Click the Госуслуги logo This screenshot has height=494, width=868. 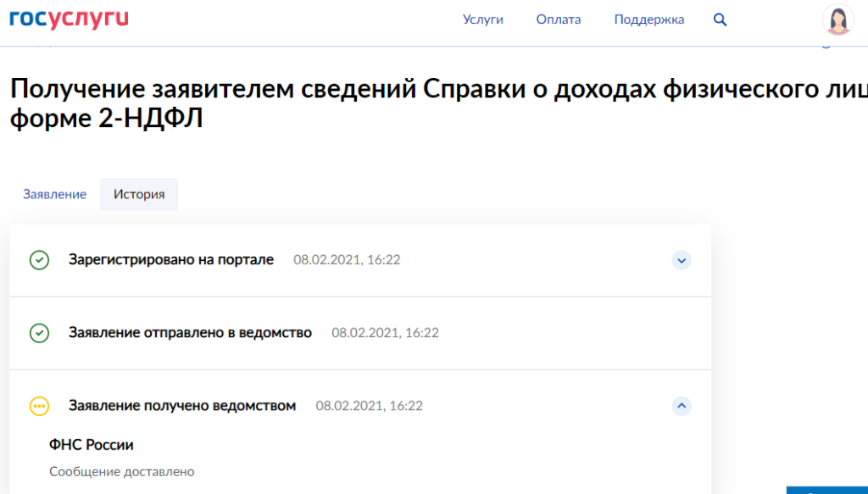[x=70, y=19]
